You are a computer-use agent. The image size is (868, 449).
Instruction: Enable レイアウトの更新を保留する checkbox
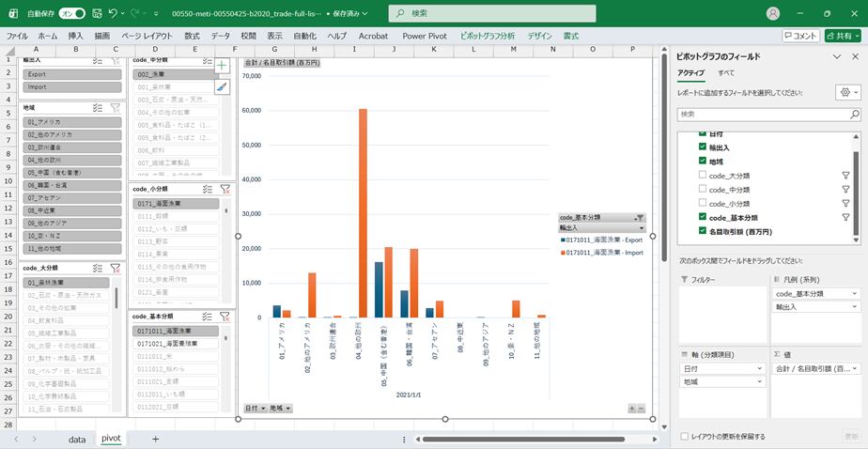pyautogui.click(x=684, y=436)
